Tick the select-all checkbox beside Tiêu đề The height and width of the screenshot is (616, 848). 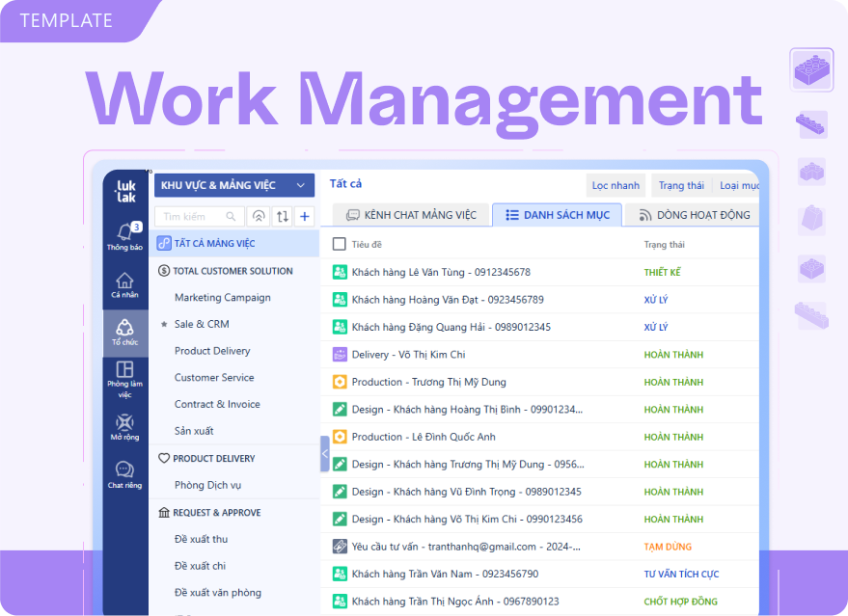[339, 245]
